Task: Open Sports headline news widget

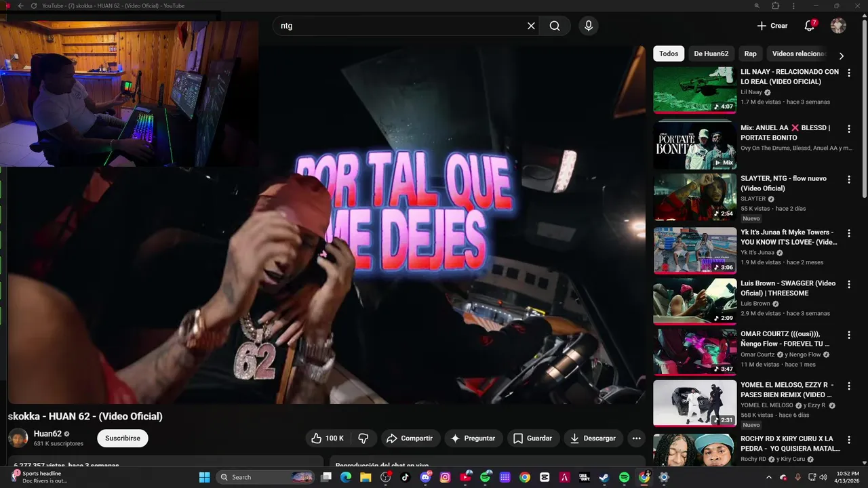Action: [39, 477]
